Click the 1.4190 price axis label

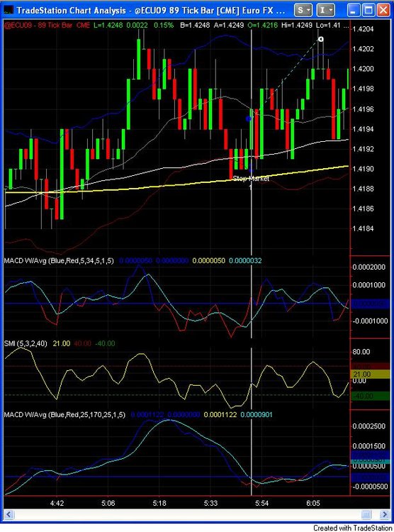click(x=363, y=169)
